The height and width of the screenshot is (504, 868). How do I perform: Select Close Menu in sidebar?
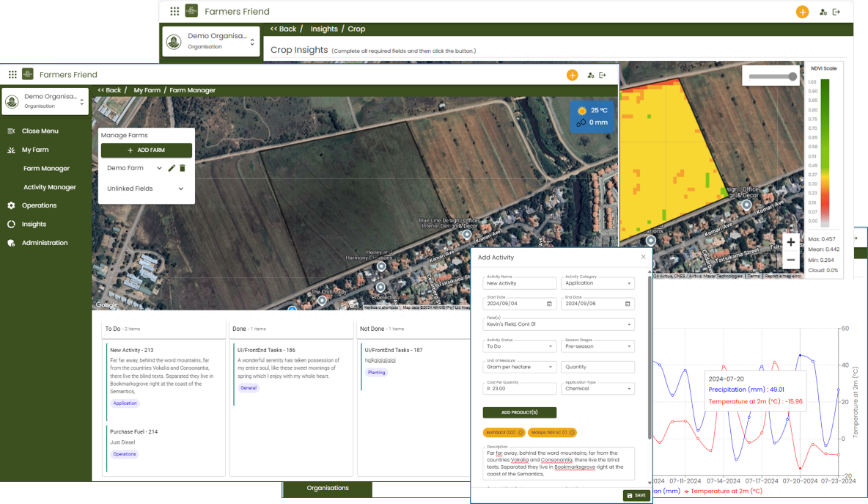[x=40, y=131]
